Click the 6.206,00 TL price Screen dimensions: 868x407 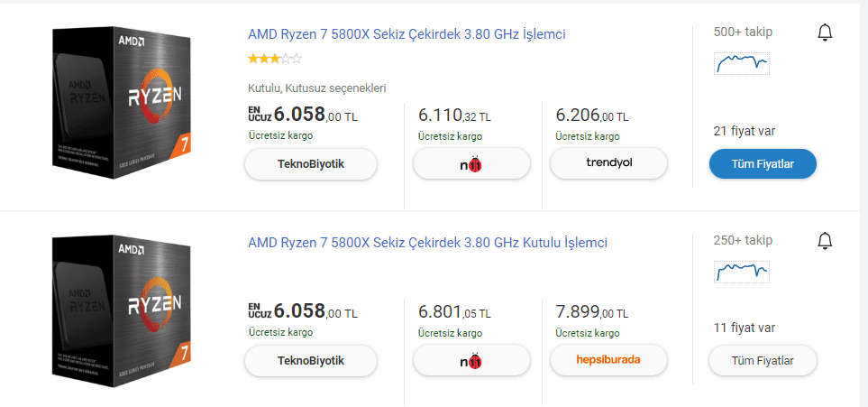(592, 116)
